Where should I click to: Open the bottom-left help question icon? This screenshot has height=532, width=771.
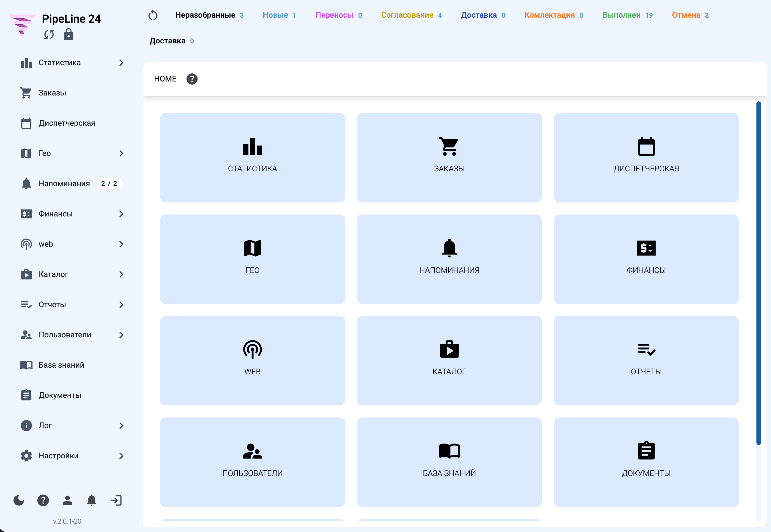click(x=43, y=500)
